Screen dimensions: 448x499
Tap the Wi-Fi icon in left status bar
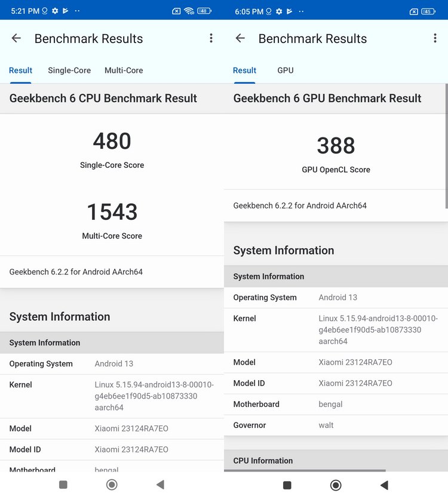pyautogui.click(x=189, y=11)
